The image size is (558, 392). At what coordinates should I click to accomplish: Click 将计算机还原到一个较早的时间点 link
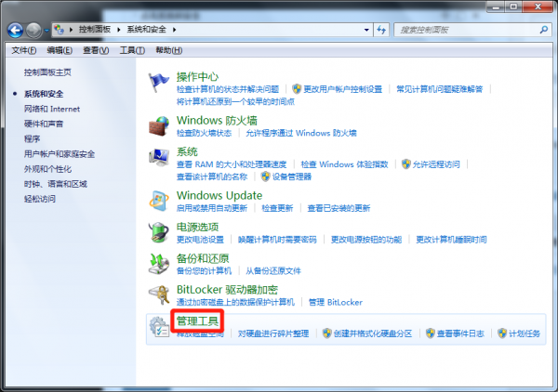point(235,101)
